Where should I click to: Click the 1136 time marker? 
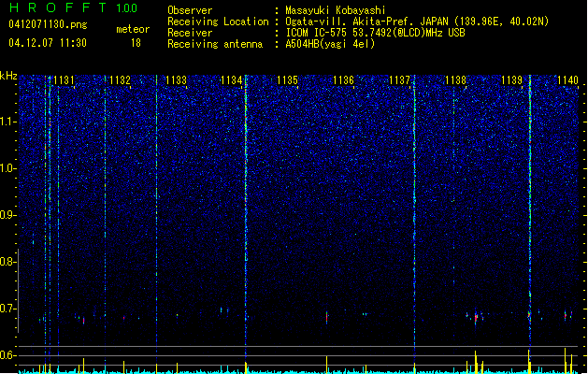click(343, 80)
